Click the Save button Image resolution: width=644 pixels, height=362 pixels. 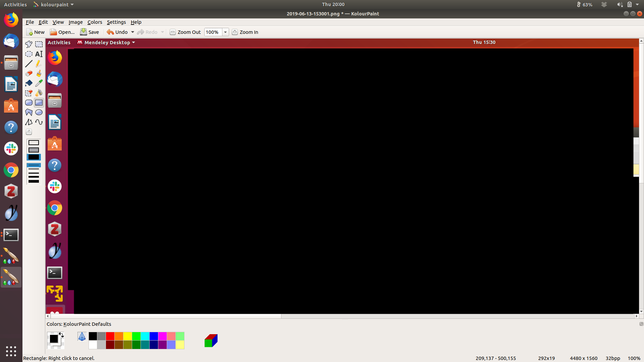(x=90, y=32)
